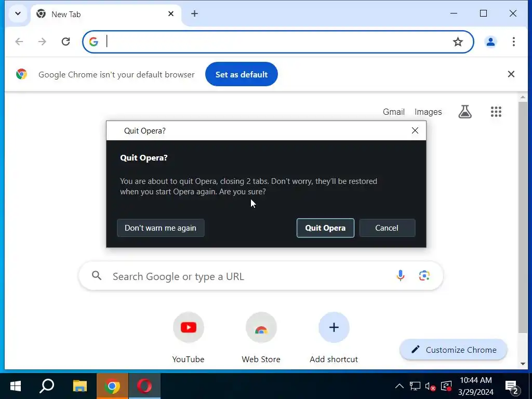Set Chrome as default browser

tap(241, 74)
